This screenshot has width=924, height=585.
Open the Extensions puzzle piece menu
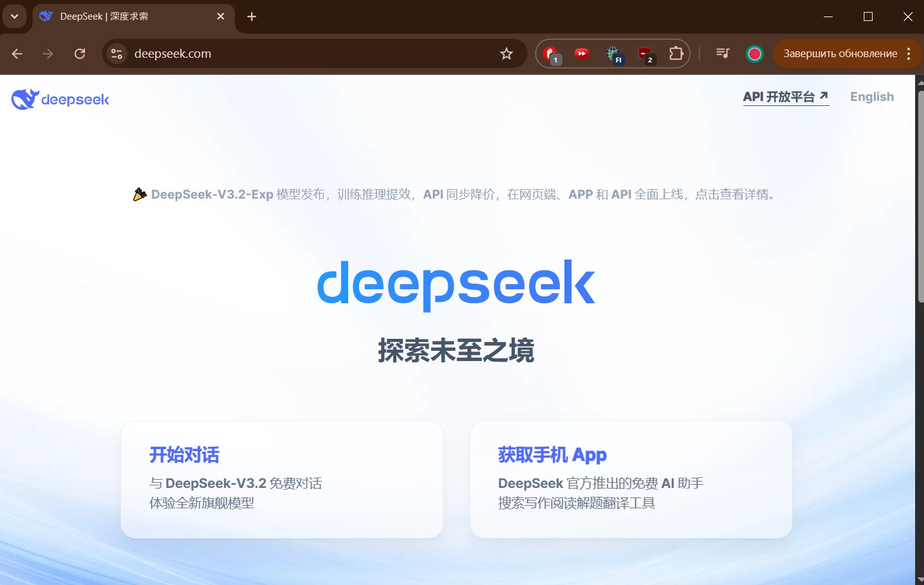point(676,54)
